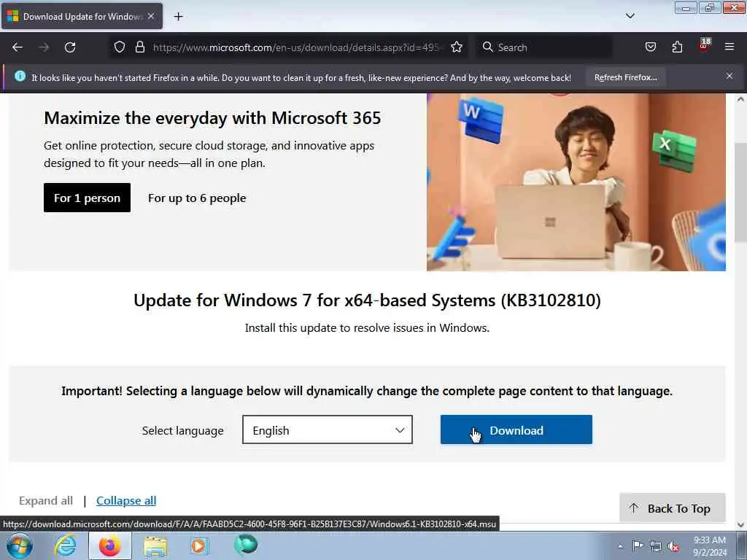Reload the current page
The image size is (747, 560).
(70, 47)
